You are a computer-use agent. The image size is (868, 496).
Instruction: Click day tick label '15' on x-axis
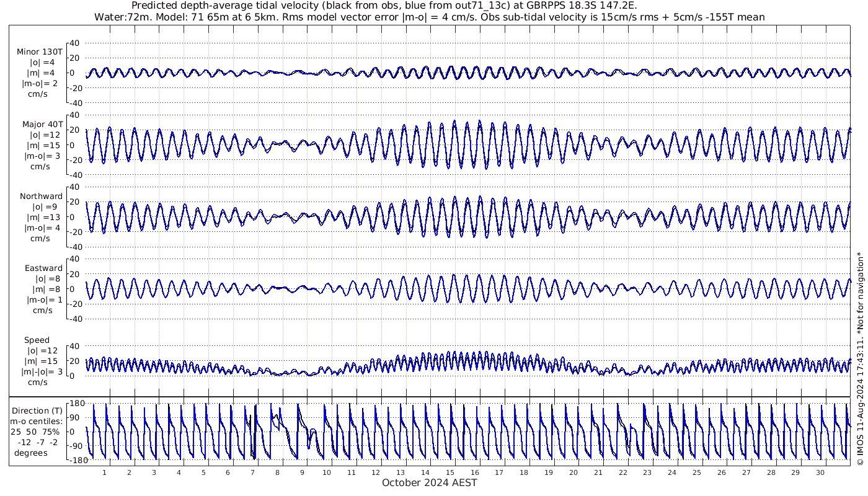(x=450, y=472)
